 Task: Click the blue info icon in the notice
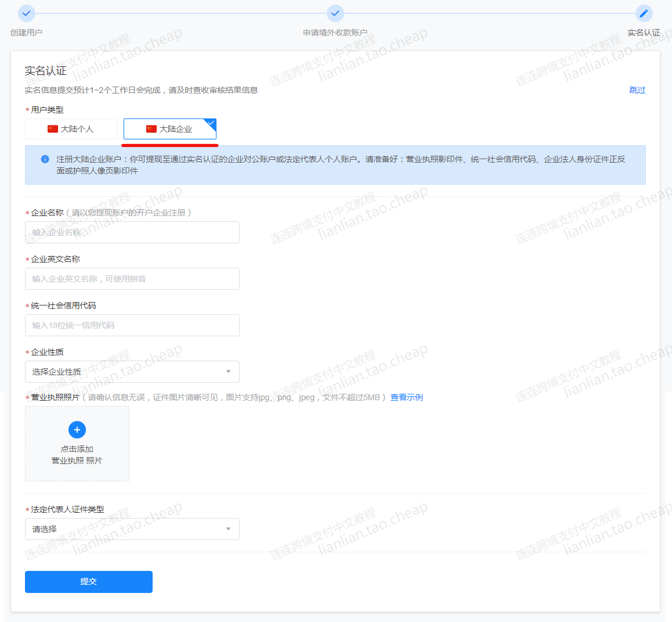pyautogui.click(x=45, y=159)
